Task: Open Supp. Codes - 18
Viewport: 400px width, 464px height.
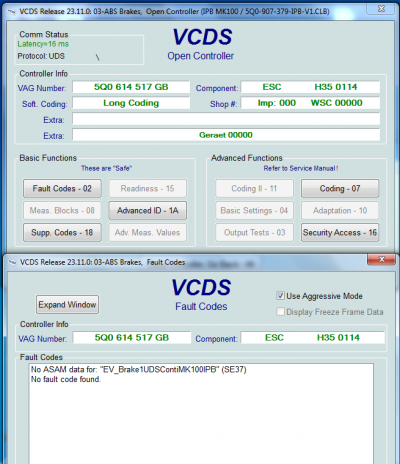Action: (62, 232)
